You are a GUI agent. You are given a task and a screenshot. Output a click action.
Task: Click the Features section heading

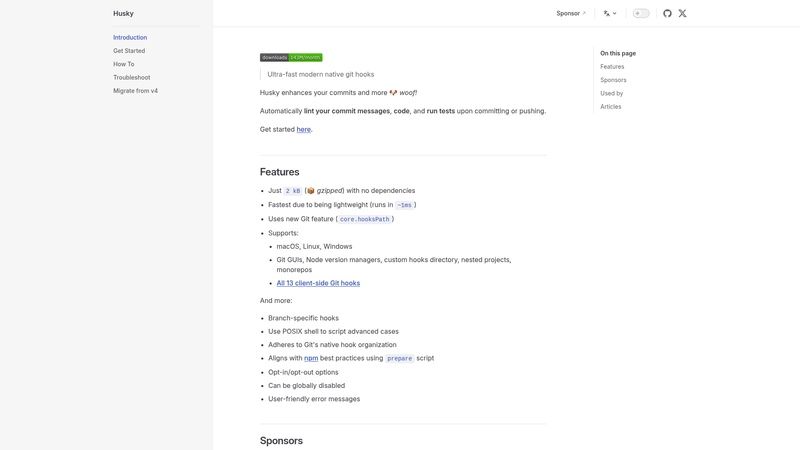pyautogui.click(x=280, y=172)
